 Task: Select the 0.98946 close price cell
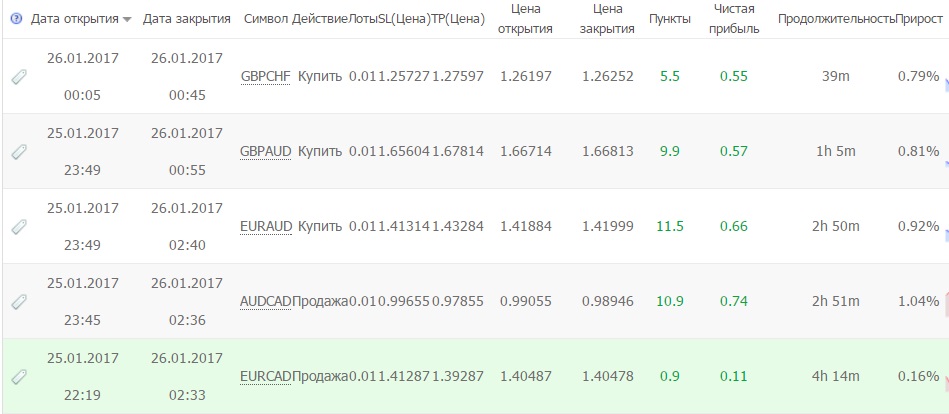coord(608,301)
